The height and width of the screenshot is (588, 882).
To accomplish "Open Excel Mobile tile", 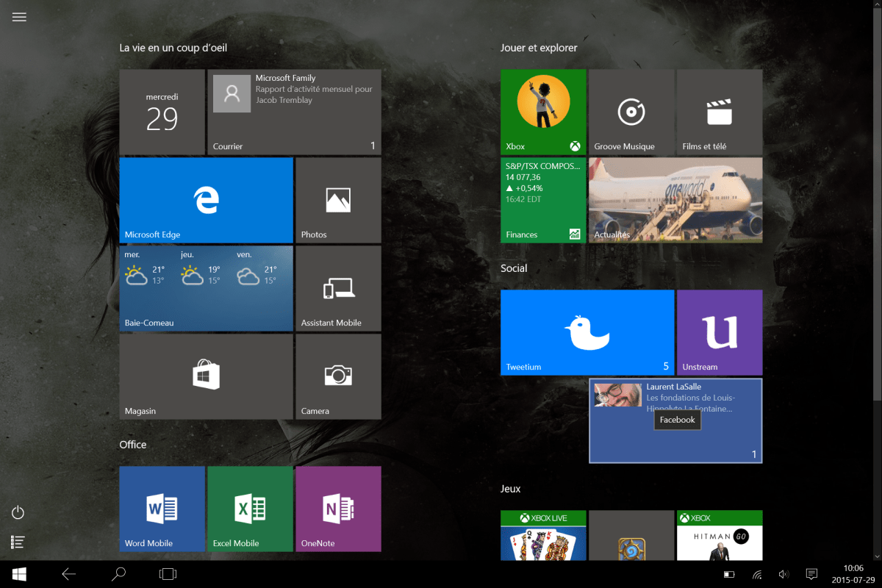I will [x=250, y=509].
